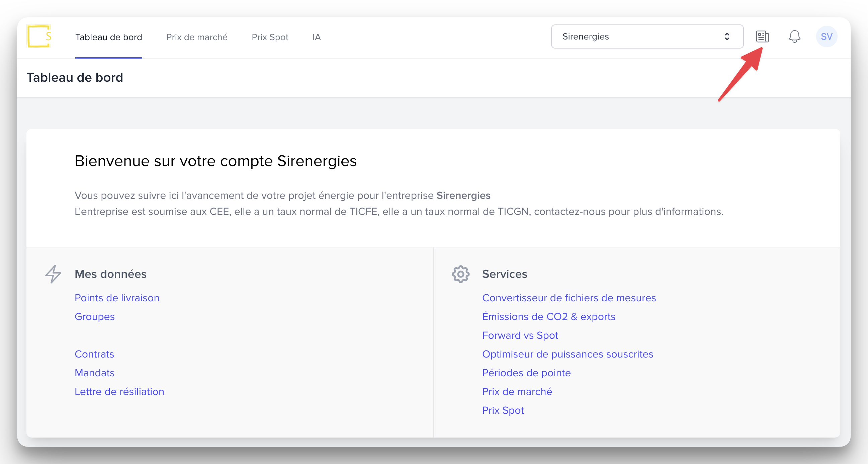This screenshot has height=464, width=868.
Task: Select the Tableau de bord tab
Action: point(108,37)
